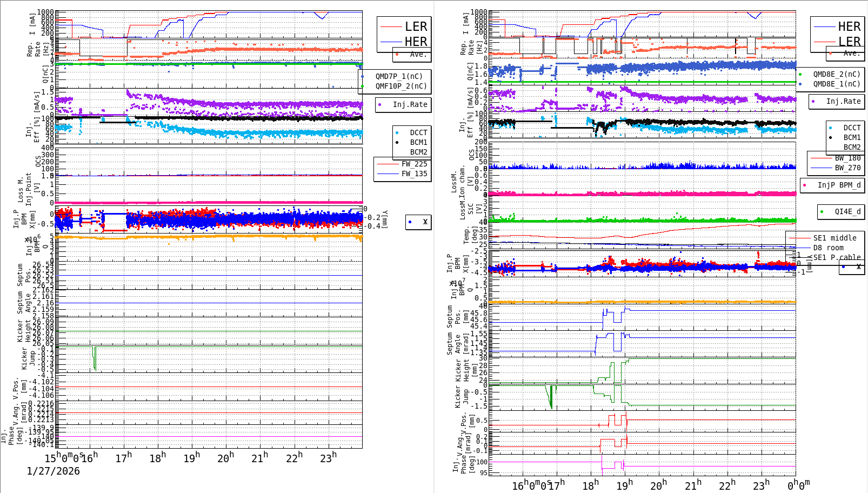868x493 pixels.
Task: Click the date label 1/27/2026
Action: pyautogui.click(x=52, y=471)
